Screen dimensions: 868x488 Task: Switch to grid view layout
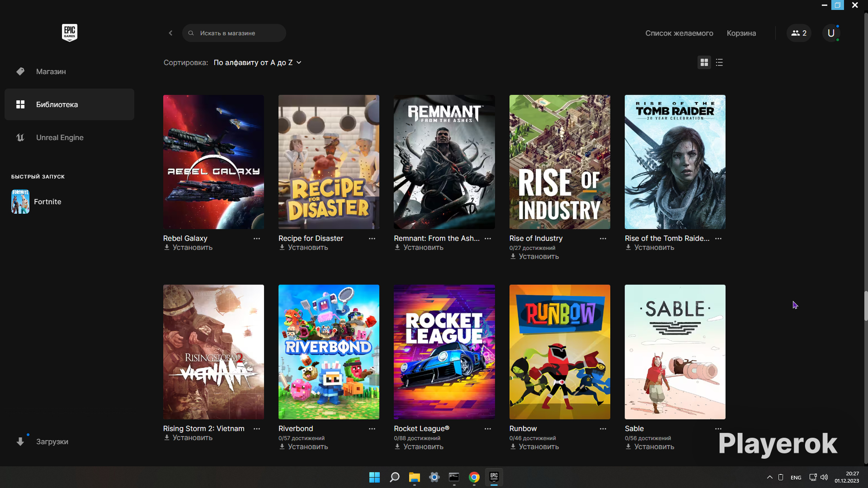click(x=704, y=62)
